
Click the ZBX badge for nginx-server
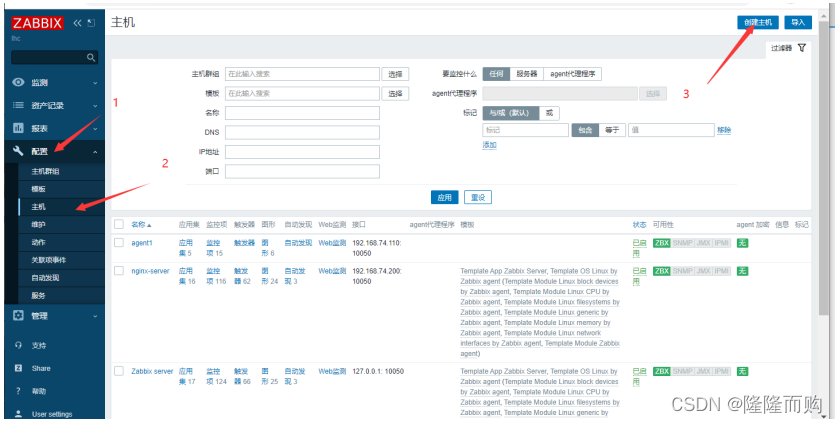click(661, 271)
